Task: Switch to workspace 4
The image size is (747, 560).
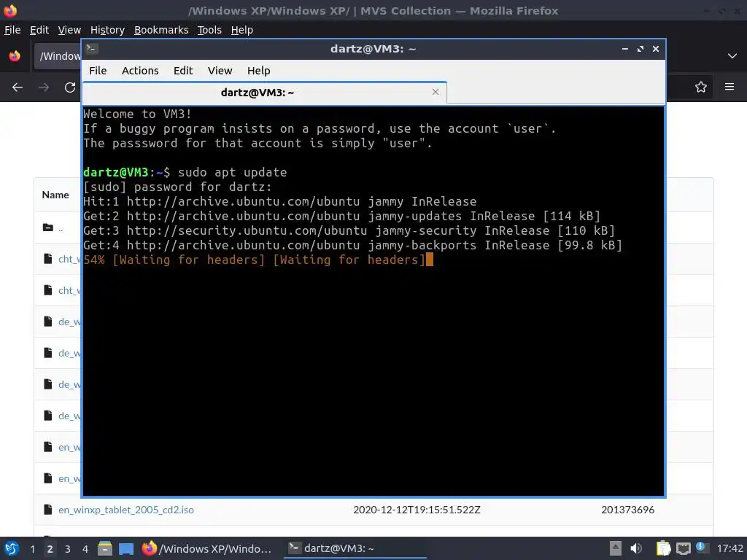Action: click(x=85, y=548)
